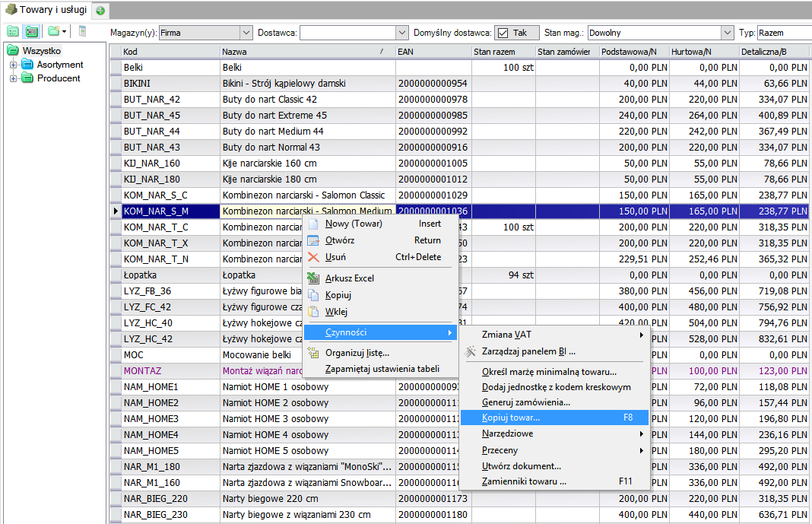The height and width of the screenshot is (524, 812).
Task: Open the Zmiana VAT submenu
Action: pyautogui.click(x=554, y=335)
